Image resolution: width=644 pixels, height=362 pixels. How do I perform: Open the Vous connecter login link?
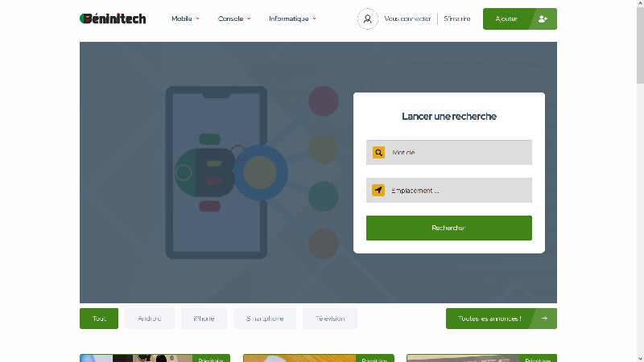tap(407, 19)
